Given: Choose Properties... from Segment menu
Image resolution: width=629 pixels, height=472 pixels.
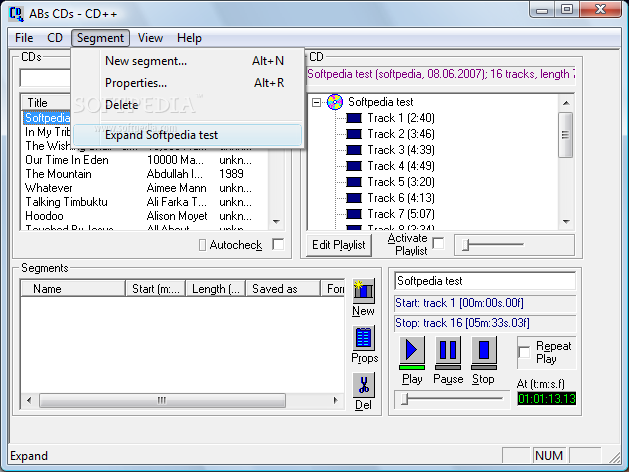Looking at the screenshot, I should pos(188,83).
